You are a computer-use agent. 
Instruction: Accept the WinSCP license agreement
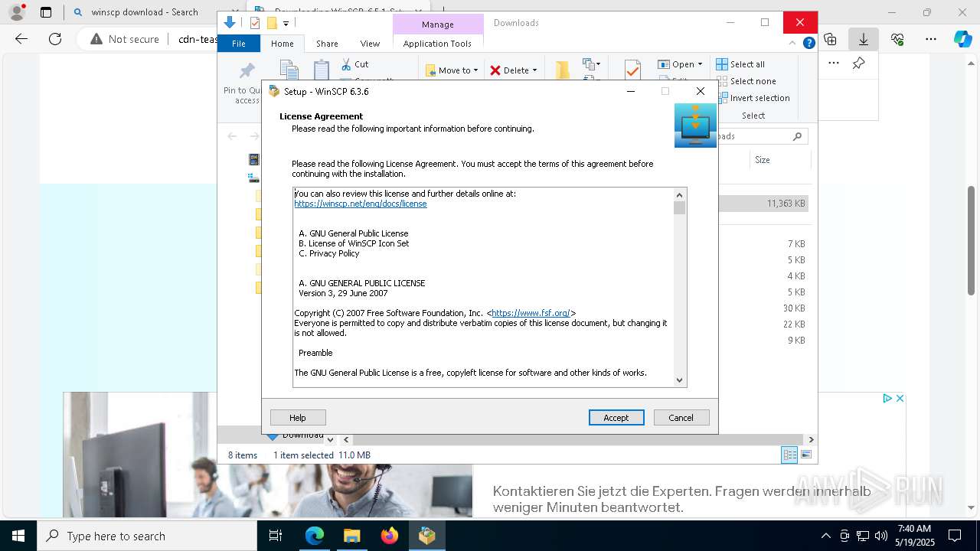click(616, 417)
